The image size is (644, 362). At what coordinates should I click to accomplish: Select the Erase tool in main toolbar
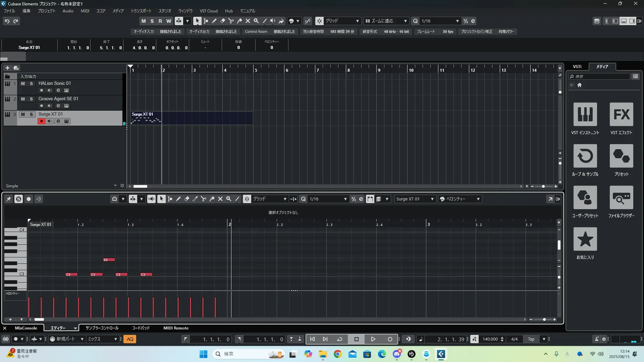click(222, 21)
